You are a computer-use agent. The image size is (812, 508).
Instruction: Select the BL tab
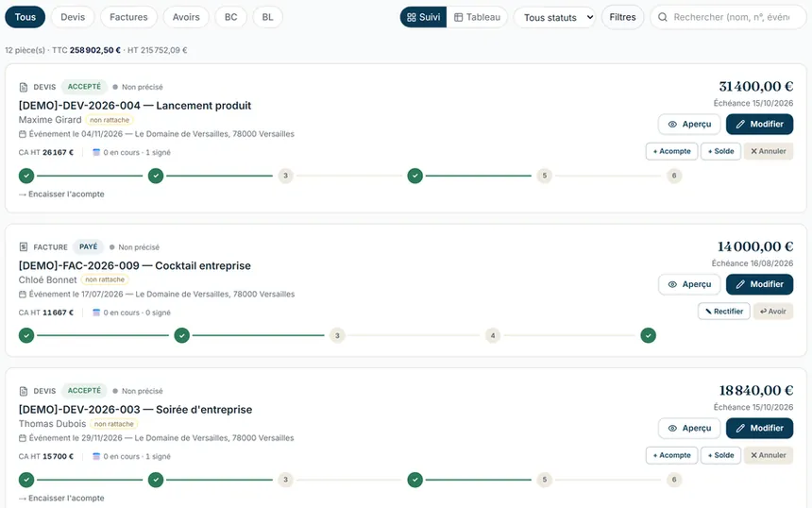pyautogui.click(x=267, y=17)
